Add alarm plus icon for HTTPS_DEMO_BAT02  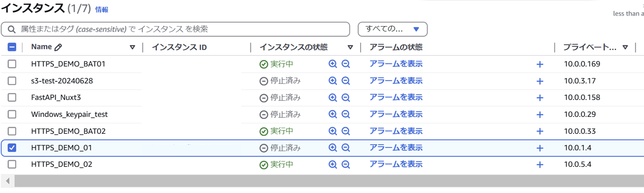(x=539, y=131)
